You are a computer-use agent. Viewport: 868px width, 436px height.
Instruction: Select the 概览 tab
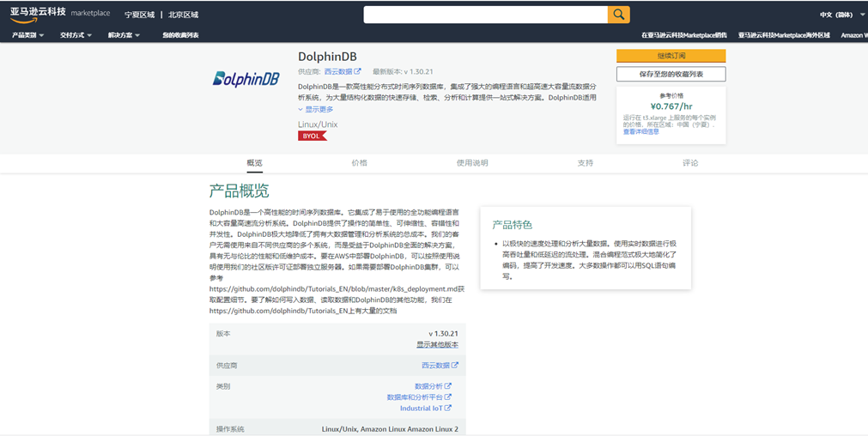255,163
